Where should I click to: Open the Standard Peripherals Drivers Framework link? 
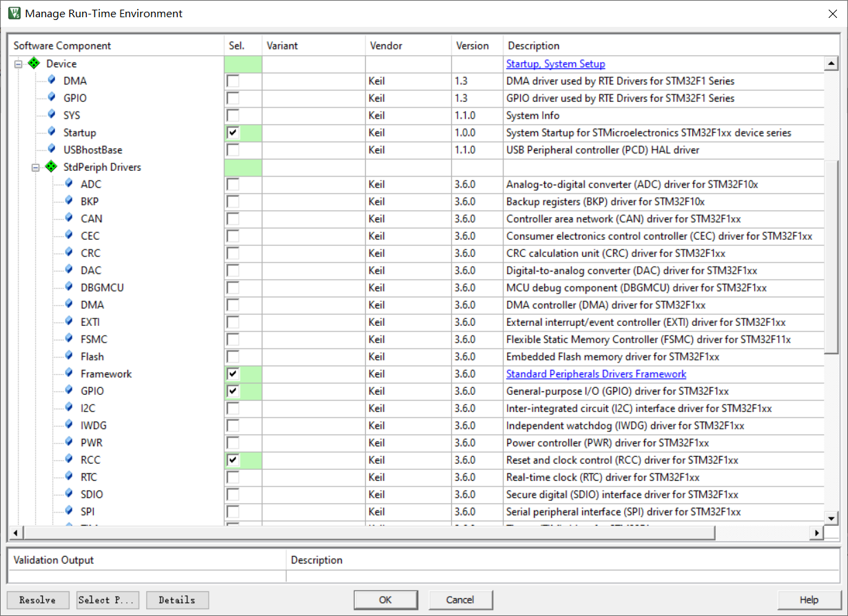click(596, 373)
